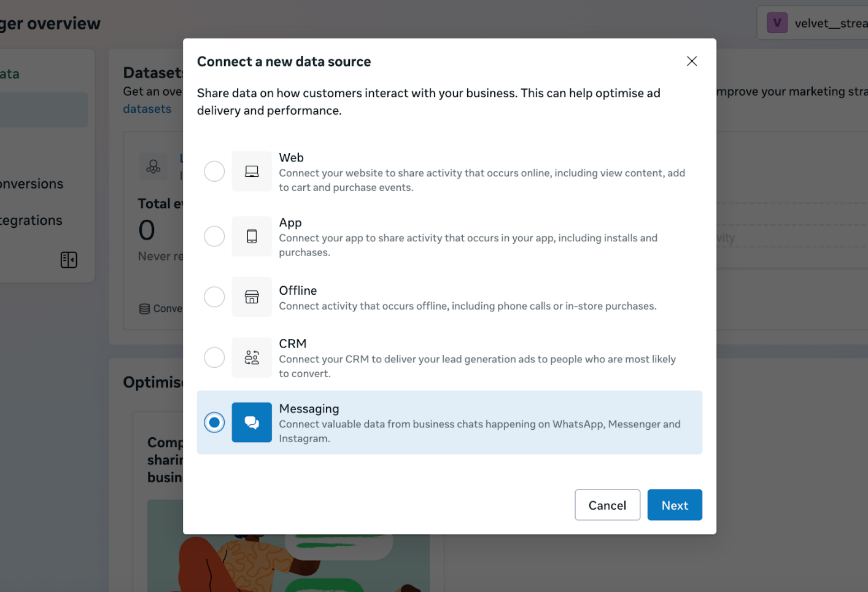Select the Web data source radio button
The height and width of the screenshot is (592, 868).
(x=214, y=171)
